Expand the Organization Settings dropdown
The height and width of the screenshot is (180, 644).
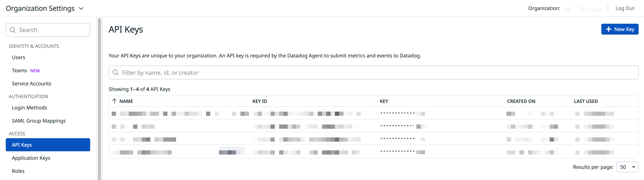pos(81,8)
